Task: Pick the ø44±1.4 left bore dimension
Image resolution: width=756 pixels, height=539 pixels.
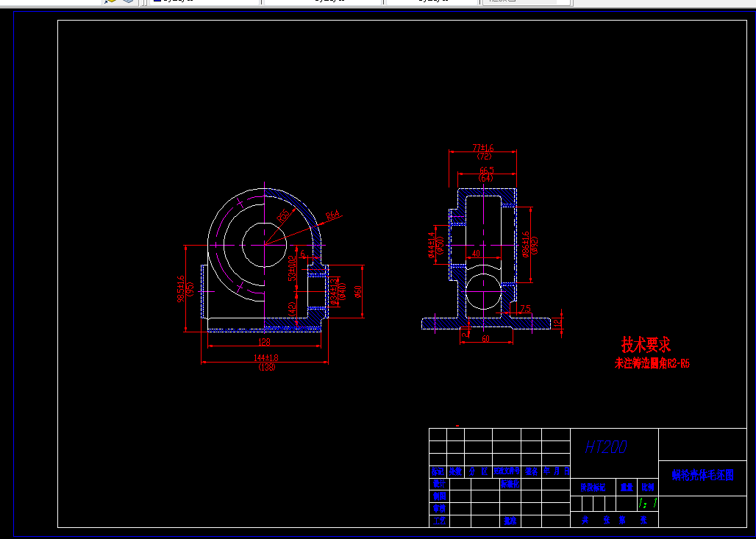Action: click(x=431, y=245)
